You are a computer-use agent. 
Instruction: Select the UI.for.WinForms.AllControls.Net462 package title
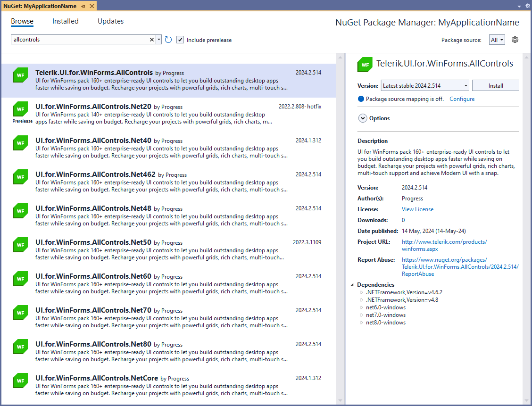(x=95, y=174)
